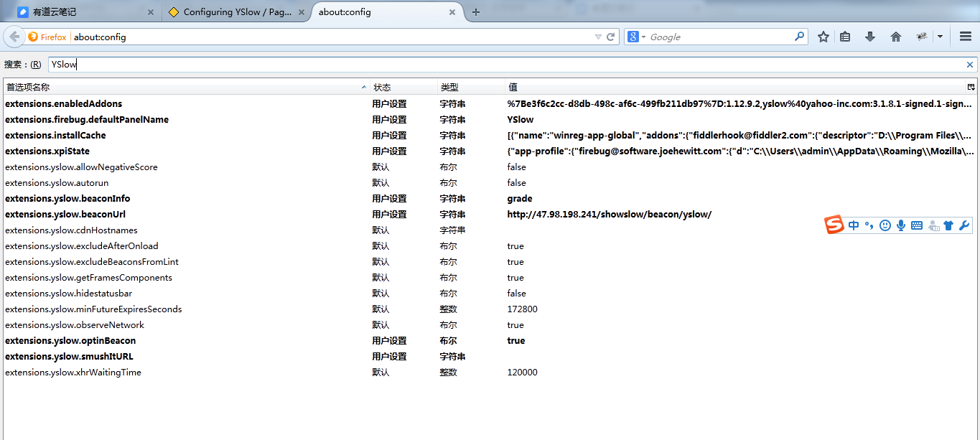Select extensions.firebug.defaultPanelName row
Image resolution: width=980 pixels, height=440 pixels.
click(490, 120)
